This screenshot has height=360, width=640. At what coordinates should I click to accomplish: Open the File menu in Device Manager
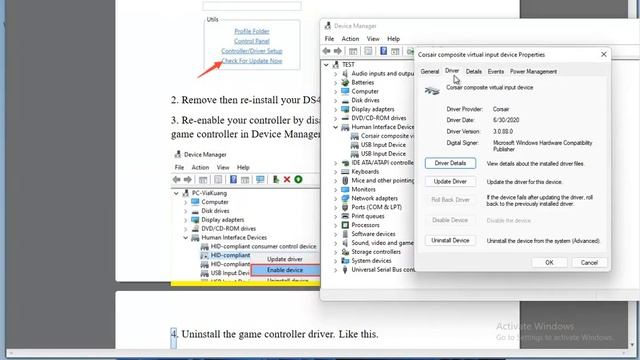329,39
